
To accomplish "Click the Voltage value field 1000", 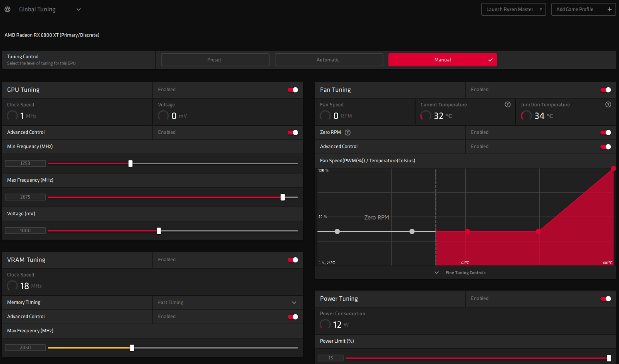I will (25, 231).
